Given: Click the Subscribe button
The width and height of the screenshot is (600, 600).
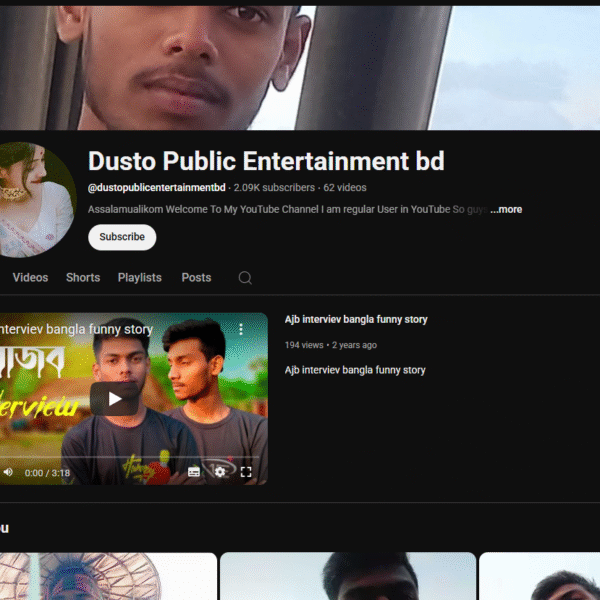Looking at the screenshot, I should coord(122,237).
